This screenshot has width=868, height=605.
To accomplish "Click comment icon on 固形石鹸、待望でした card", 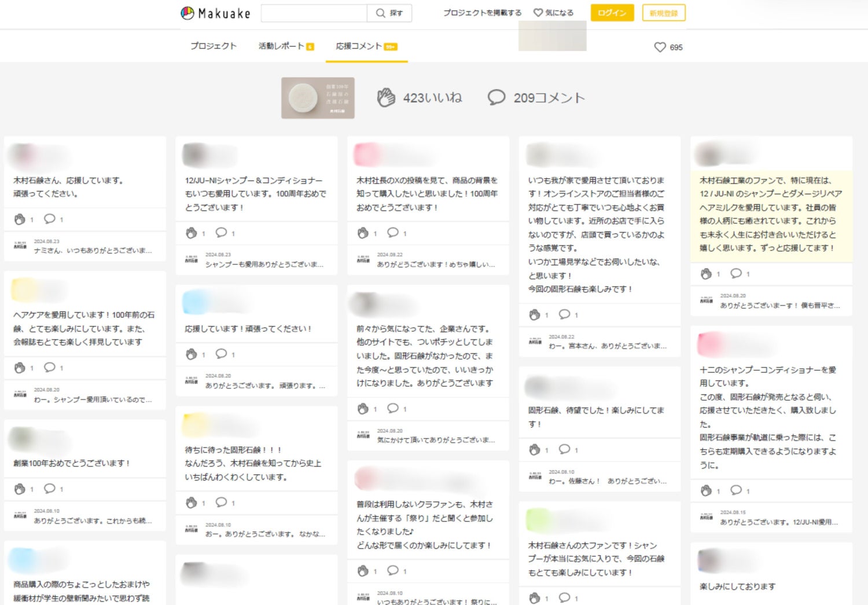I will 564,449.
